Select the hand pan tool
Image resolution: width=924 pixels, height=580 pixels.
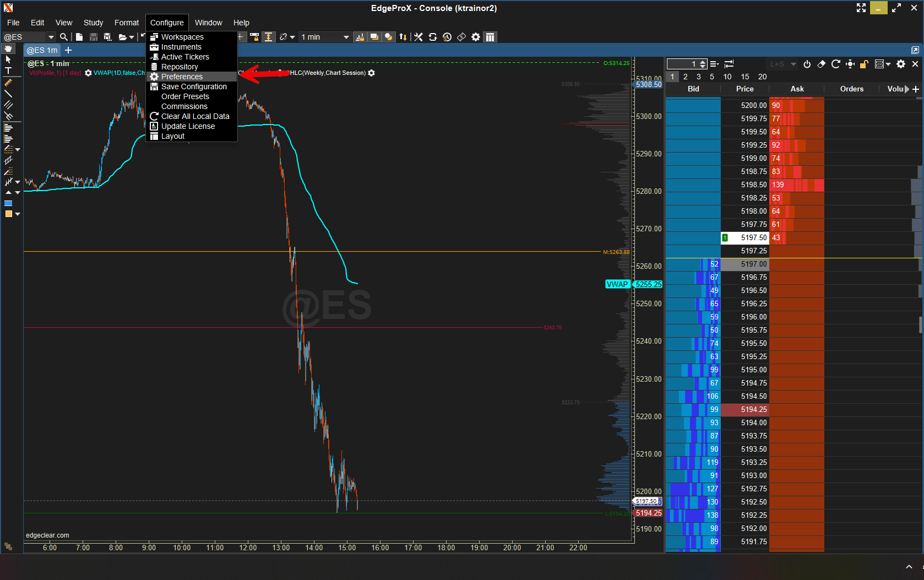pyautogui.click(x=8, y=49)
